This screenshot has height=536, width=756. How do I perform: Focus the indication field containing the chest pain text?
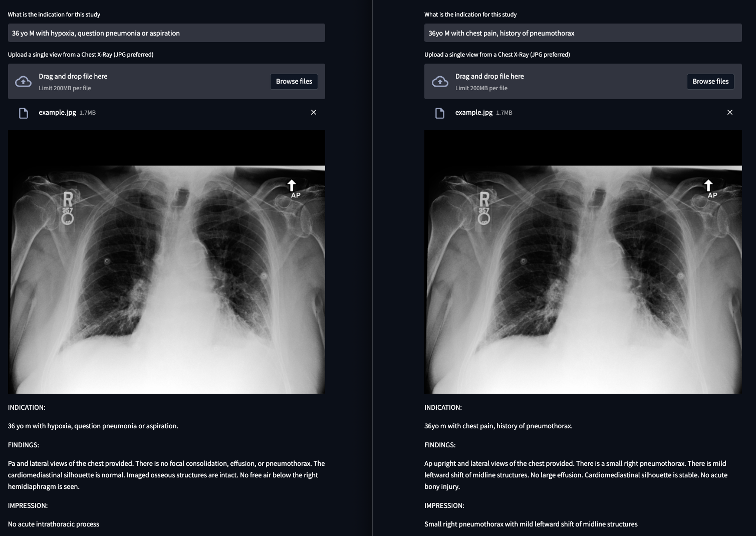[583, 33]
